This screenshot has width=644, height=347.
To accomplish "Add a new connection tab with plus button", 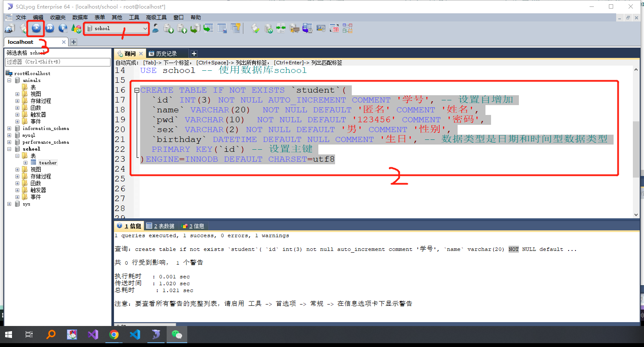I will pyautogui.click(x=73, y=42).
